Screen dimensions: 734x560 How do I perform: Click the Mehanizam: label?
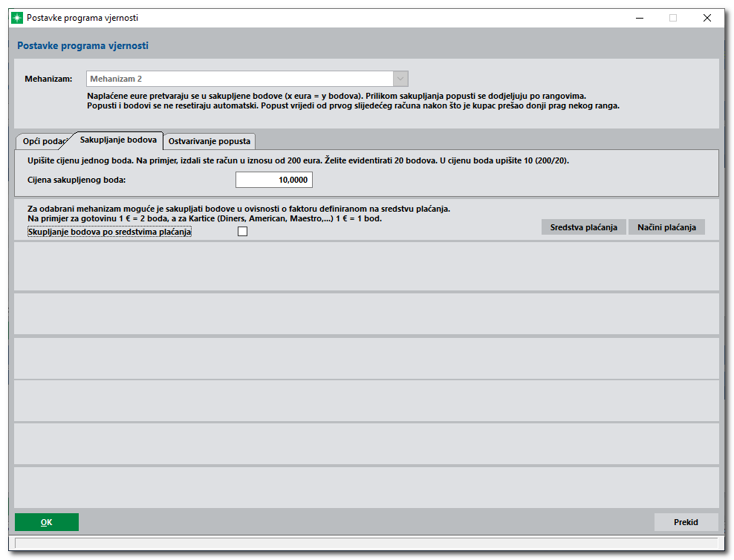pos(48,79)
